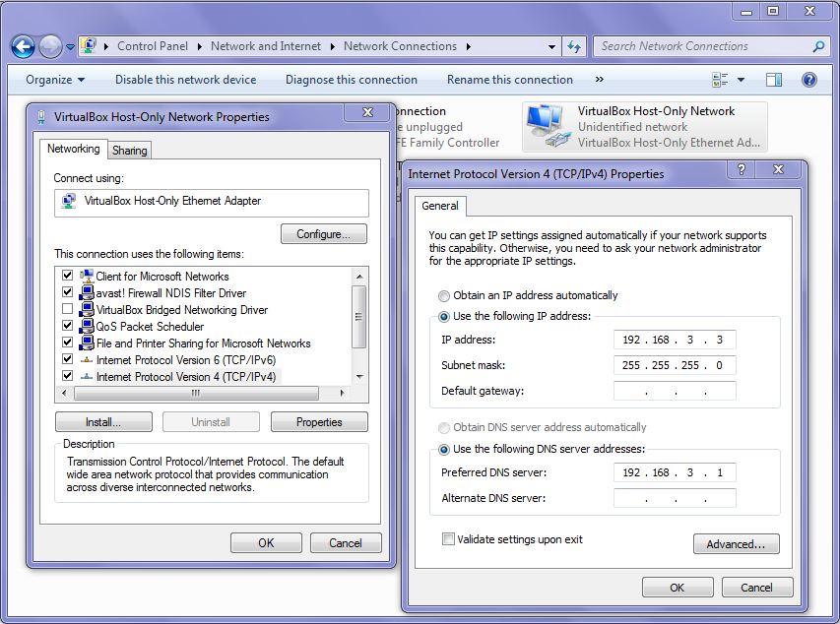Select Use the following DNS server addresses
840x624 pixels.
443,450
